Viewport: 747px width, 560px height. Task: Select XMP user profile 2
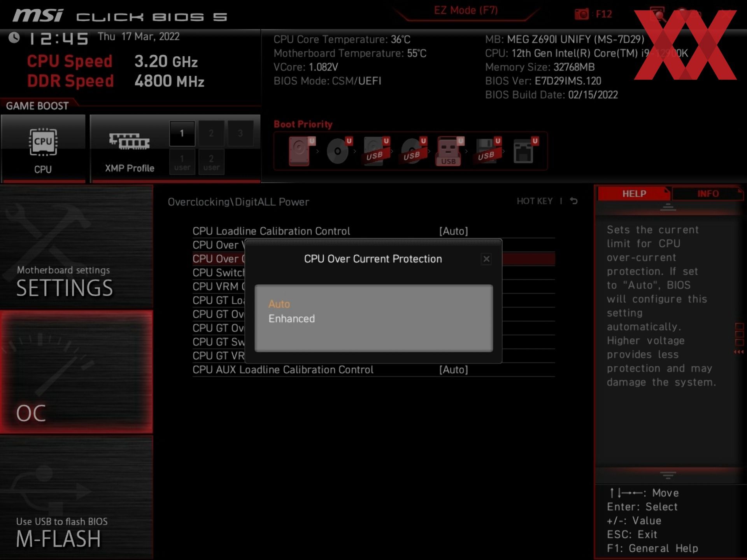[211, 162]
